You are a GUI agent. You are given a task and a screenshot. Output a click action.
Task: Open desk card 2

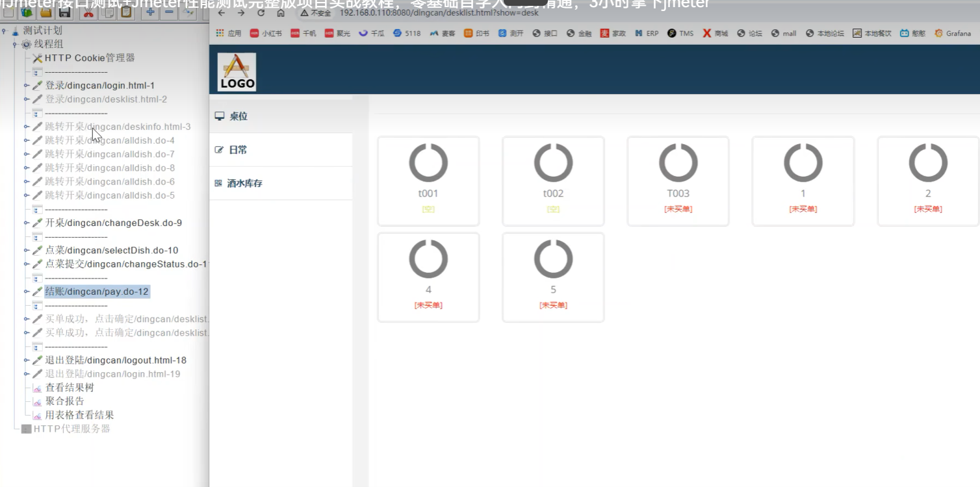(928, 181)
